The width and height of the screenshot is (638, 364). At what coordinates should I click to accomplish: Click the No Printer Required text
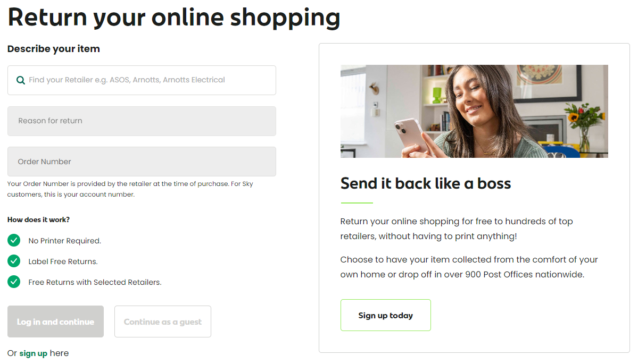pyautogui.click(x=65, y=241)
